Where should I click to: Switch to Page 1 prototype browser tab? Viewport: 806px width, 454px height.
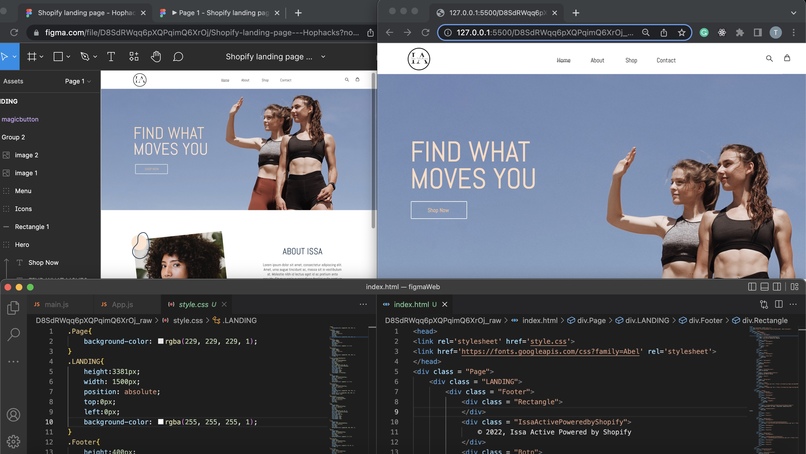click(x=219, y=13)
